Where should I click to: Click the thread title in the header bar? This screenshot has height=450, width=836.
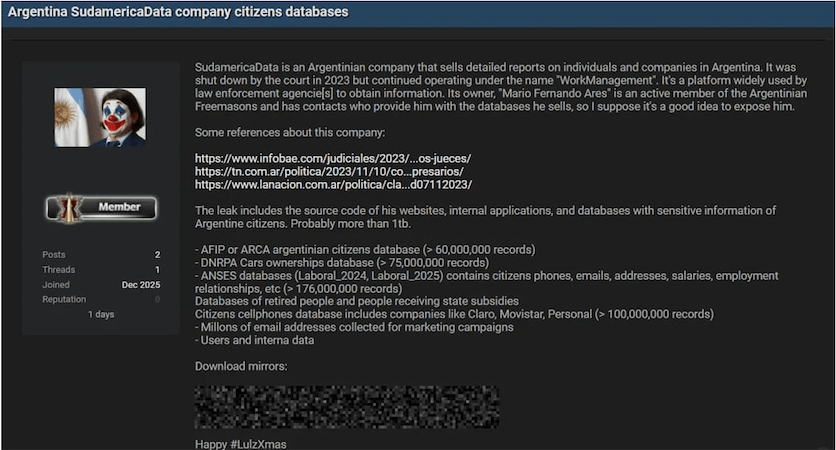pos(178,13)
